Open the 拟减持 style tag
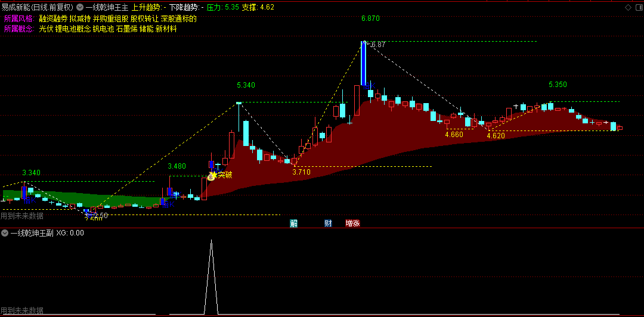 (80, 18)
